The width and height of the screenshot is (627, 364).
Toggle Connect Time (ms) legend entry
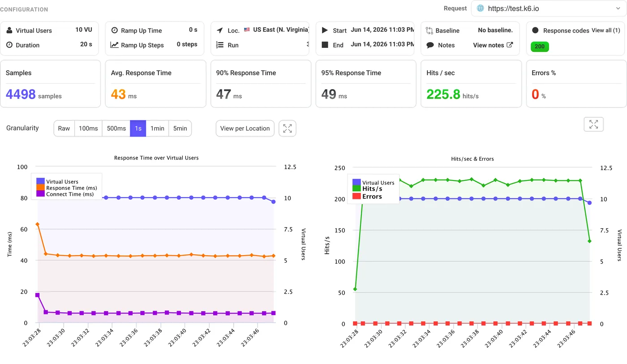point(65,194)
